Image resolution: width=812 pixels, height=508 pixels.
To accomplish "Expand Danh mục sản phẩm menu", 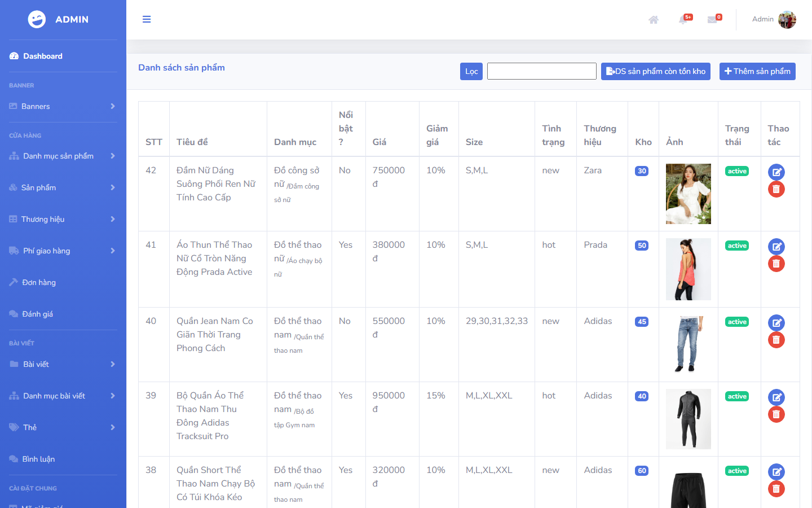I will pos(63,156).
